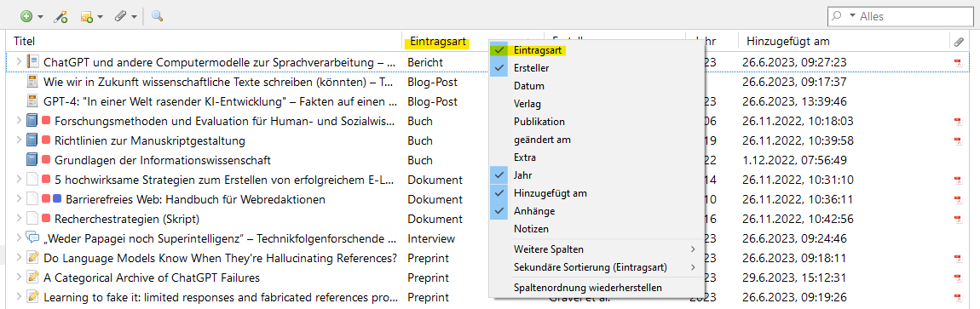The height and width of the screenshot is (309, 980).
Task: Click report icon of ChatGPT und andere row
Action: coord(32,62)
